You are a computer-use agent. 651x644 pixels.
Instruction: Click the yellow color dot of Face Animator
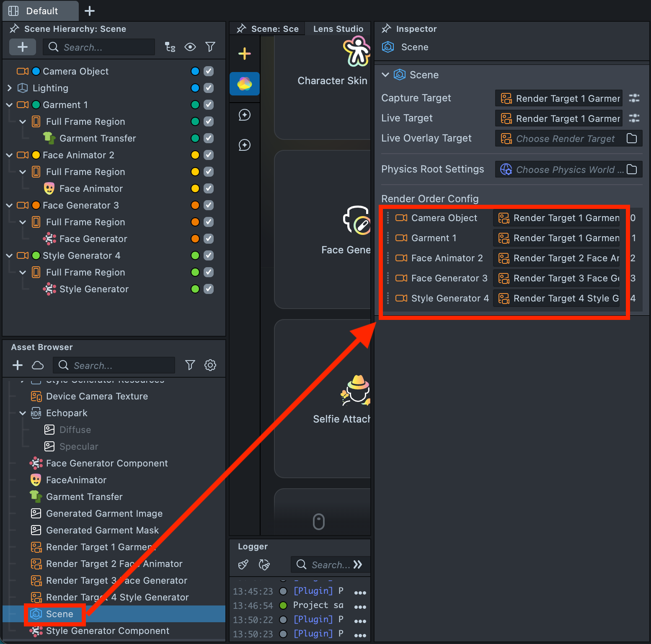pyautogui.click(x=195, y=188)
